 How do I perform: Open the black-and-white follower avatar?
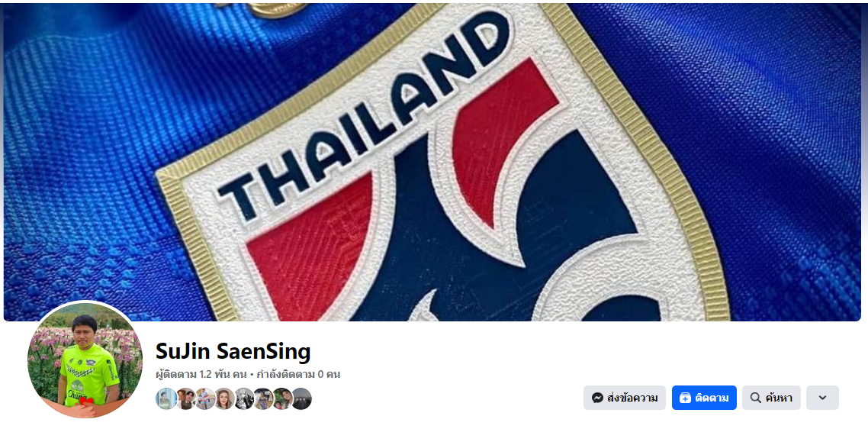[x=243, y=398]
